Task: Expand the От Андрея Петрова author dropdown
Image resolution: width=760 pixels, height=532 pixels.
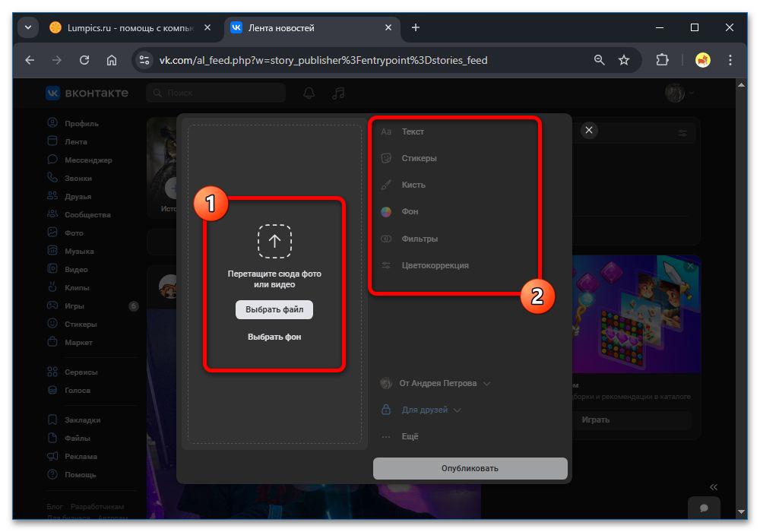Action: (x=435, y=383)
